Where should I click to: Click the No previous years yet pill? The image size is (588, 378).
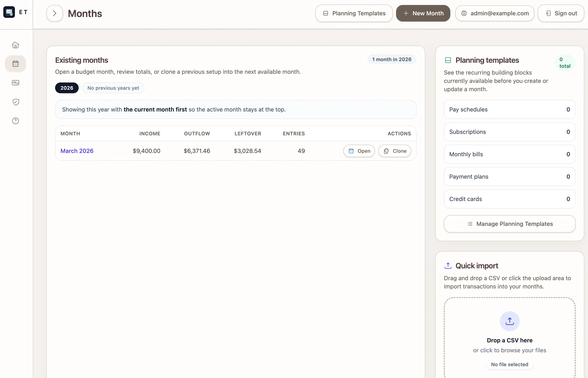tap(113, 88)
